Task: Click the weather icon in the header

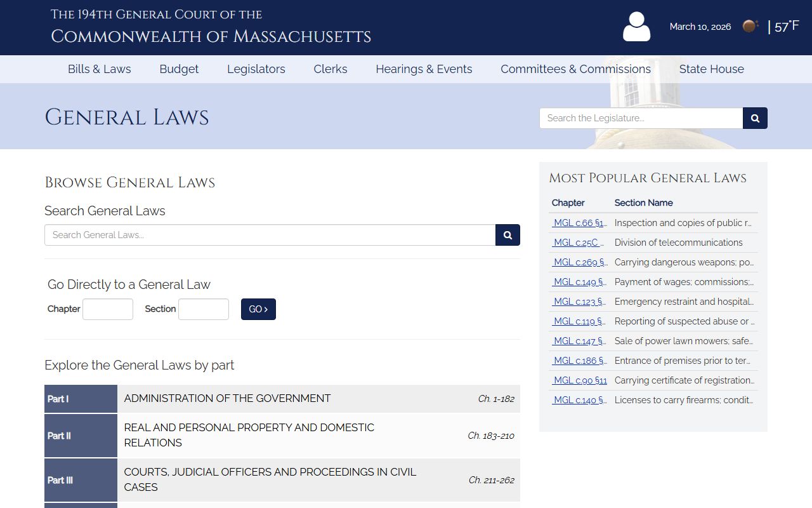Action: pos(750,26)
